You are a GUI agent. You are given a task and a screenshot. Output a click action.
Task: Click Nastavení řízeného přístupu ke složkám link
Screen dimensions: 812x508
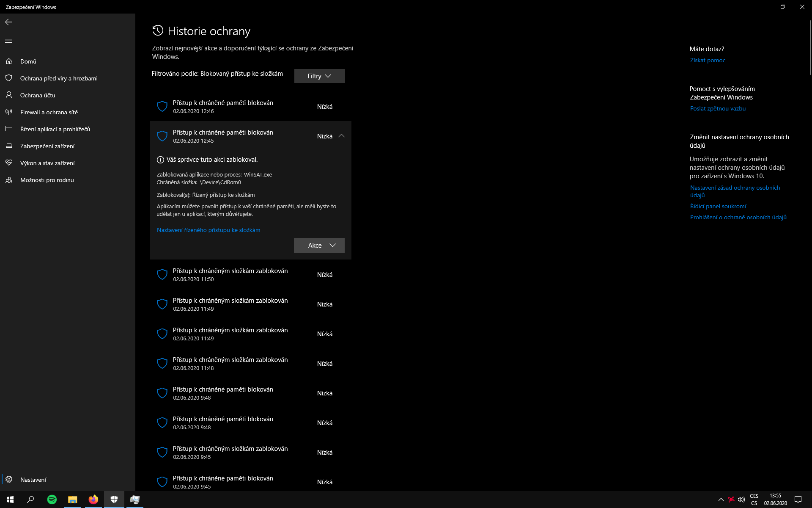click(x=208, y=230)
